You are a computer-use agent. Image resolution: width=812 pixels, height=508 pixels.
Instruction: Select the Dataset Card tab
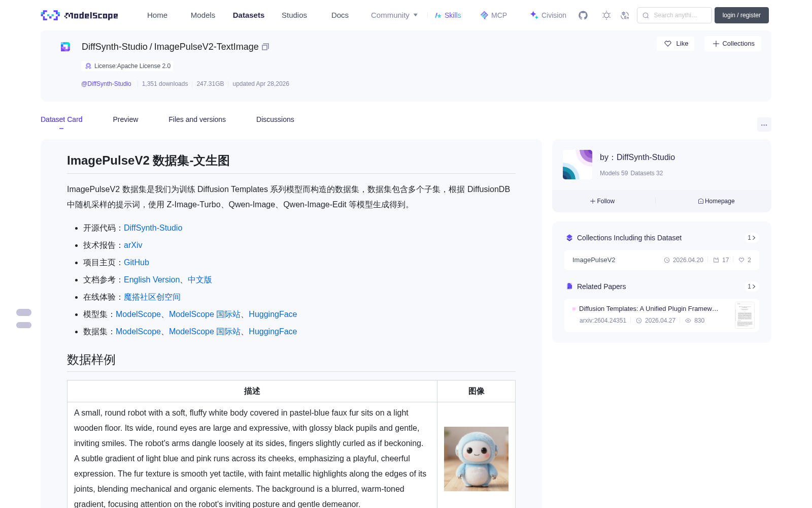[61, 119]
